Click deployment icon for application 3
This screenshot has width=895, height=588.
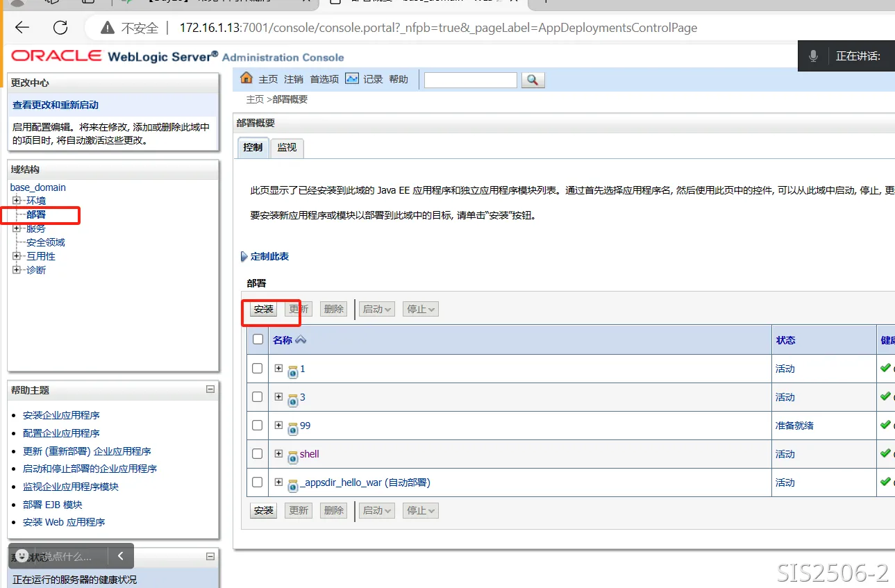click(x=293, y=400)
